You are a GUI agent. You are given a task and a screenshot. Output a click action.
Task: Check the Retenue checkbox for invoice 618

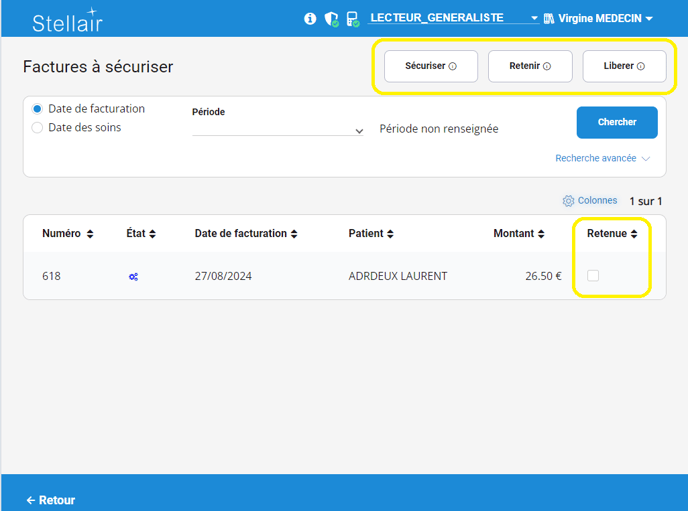coord(593,275)
